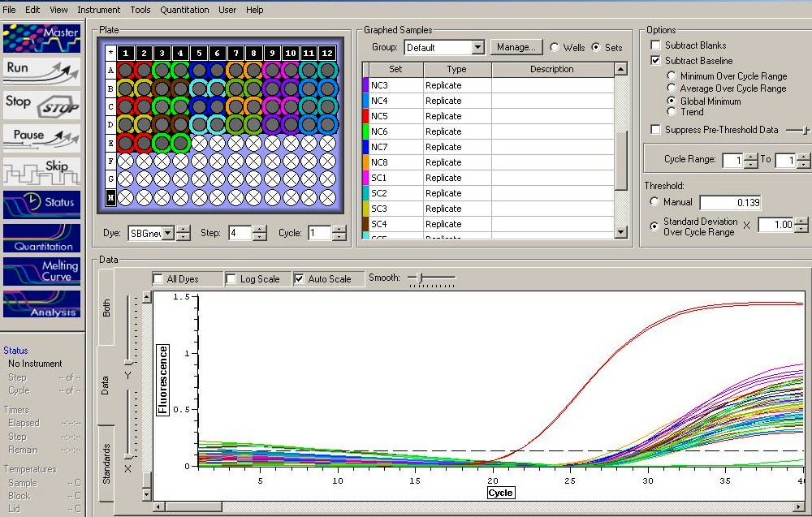812x517 pixels.
Task: Open the Quantitation sidebar icon
Action: tap(41, 238)
